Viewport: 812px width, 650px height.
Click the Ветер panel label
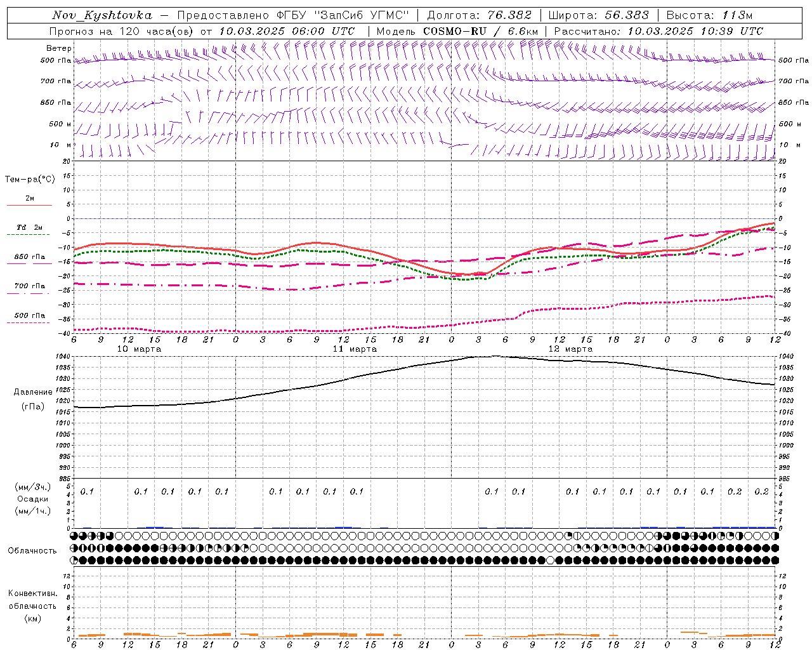click(59, 48)
